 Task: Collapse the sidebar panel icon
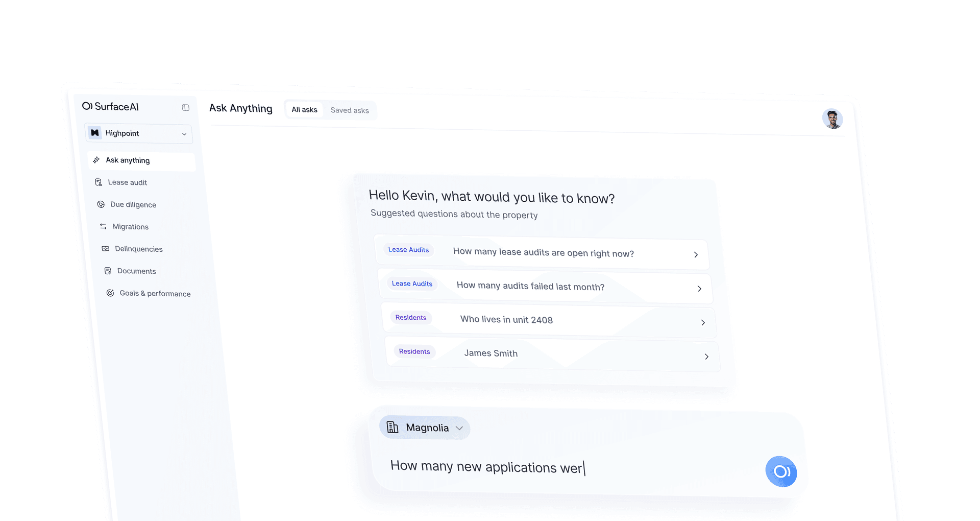185,108
